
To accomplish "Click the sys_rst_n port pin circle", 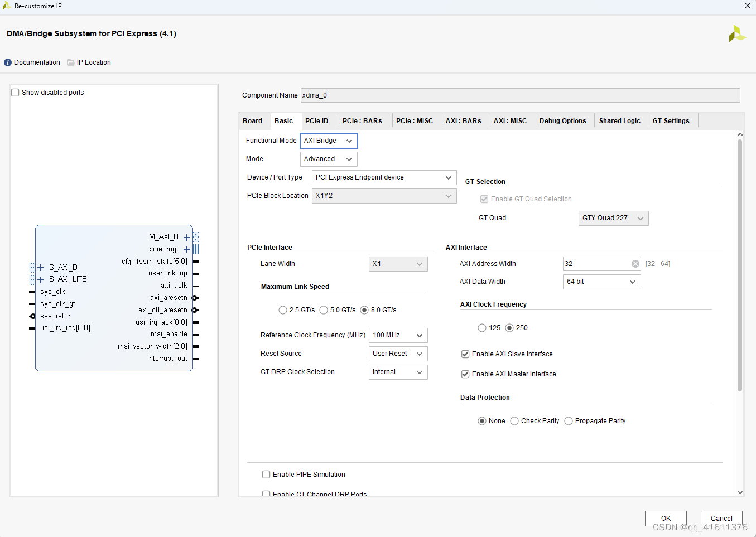I will coord(32,316).
